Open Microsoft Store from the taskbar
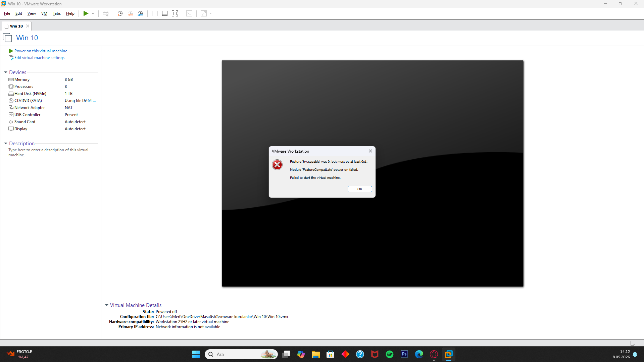Screen dimensions: 644x362 coord(331,354)
